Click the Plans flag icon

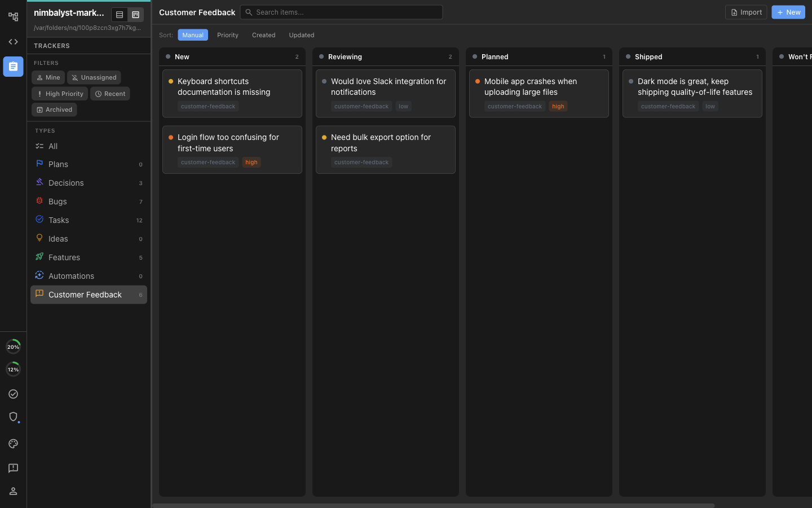coord(39,164)
